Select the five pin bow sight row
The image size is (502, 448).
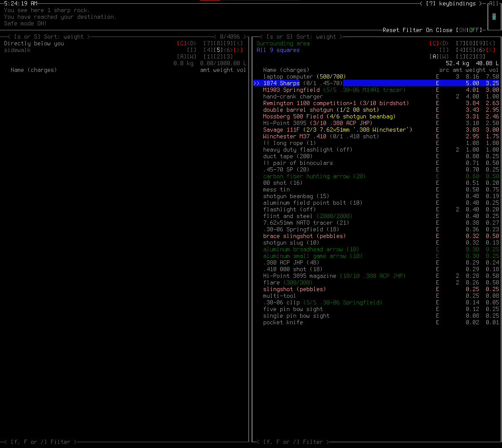[376, 309]
